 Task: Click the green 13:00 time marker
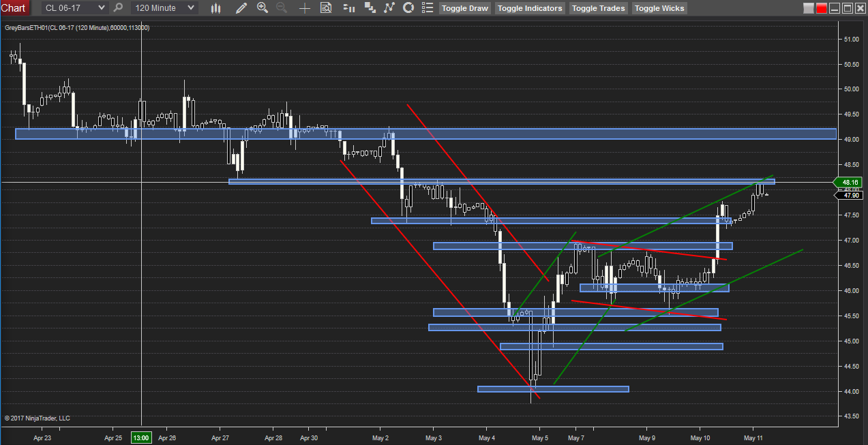141,438
